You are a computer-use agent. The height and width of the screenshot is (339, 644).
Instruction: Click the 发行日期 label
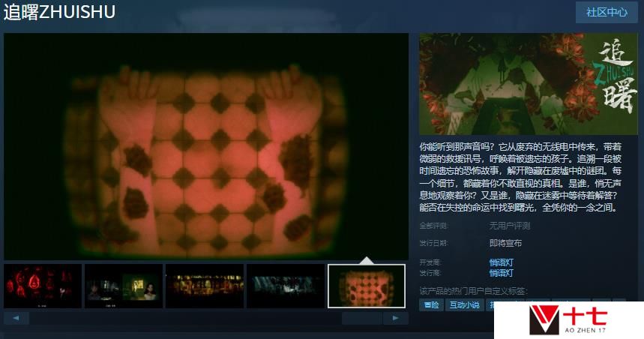pyautogui.click(x=434, y=243)
